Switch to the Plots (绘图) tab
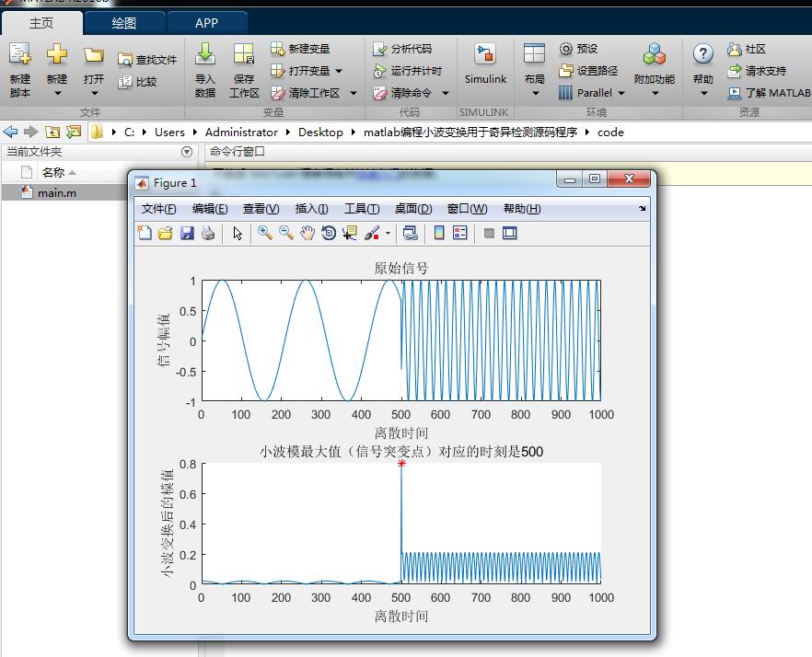The image size is (812, 657). pyautogui.click(x=124, y=23)
